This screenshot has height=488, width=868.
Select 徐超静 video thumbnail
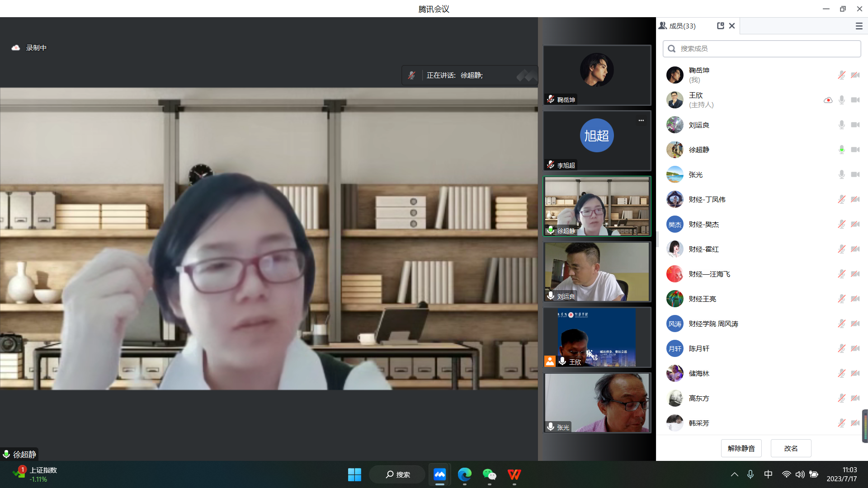[597, 206]
